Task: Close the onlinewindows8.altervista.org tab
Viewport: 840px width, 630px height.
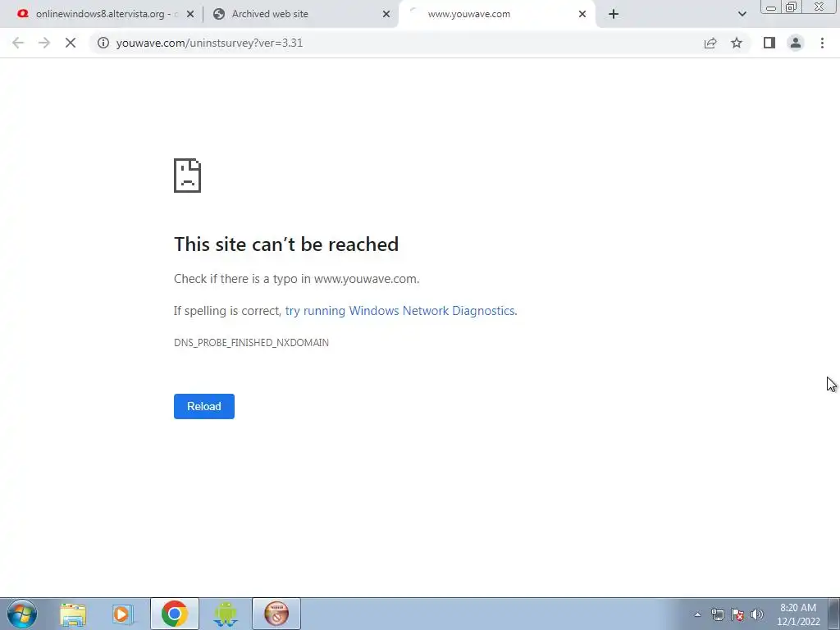Action: coord(190,14)
